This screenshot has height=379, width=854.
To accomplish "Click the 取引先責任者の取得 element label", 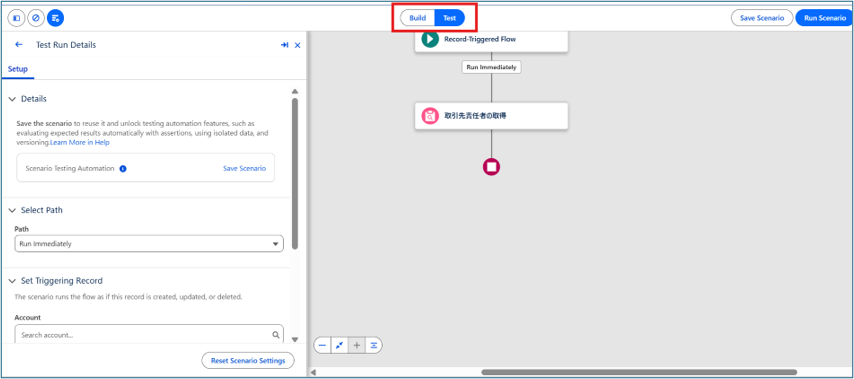I will click(475, 115).
